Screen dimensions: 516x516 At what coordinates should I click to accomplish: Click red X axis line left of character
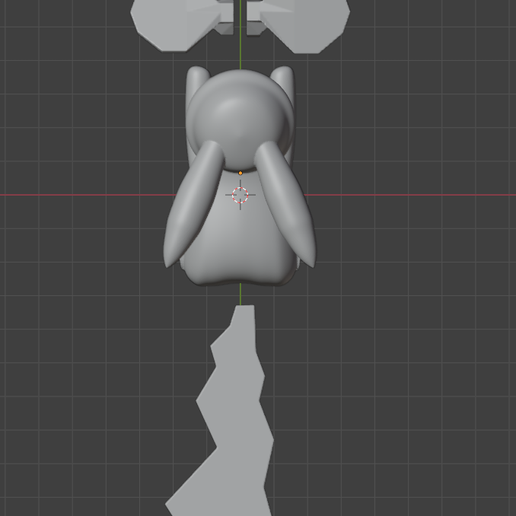pos(88,195)
